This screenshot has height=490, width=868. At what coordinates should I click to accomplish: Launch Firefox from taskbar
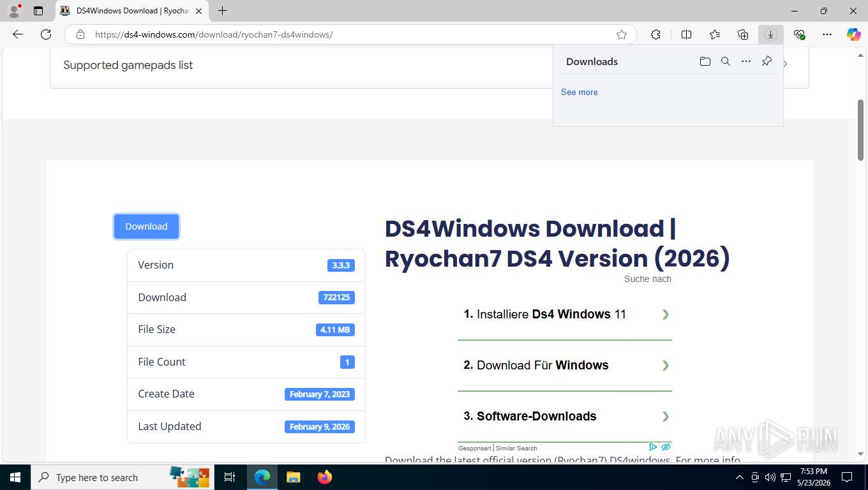325,477
